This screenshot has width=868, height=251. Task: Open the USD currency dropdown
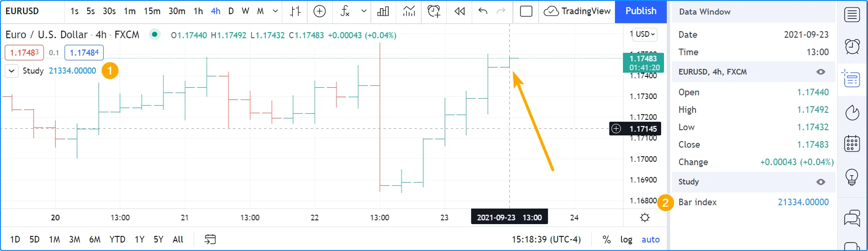click(645, 34)
